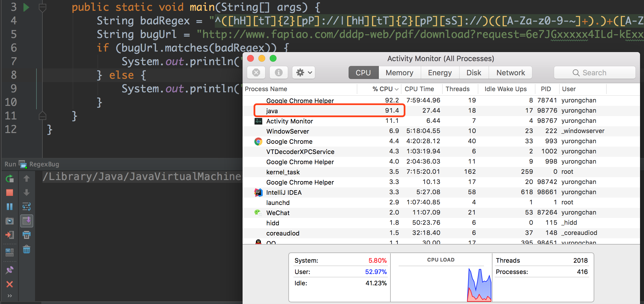Rerun the RegexBug program
This screenshot has height=304, width=644.
click(x=10, y=179)
